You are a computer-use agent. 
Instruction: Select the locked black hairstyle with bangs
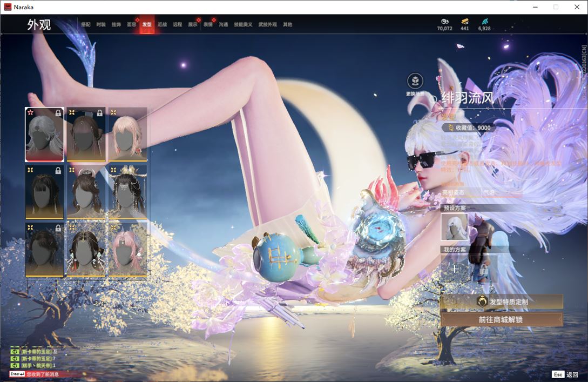(x=45, y=192)
